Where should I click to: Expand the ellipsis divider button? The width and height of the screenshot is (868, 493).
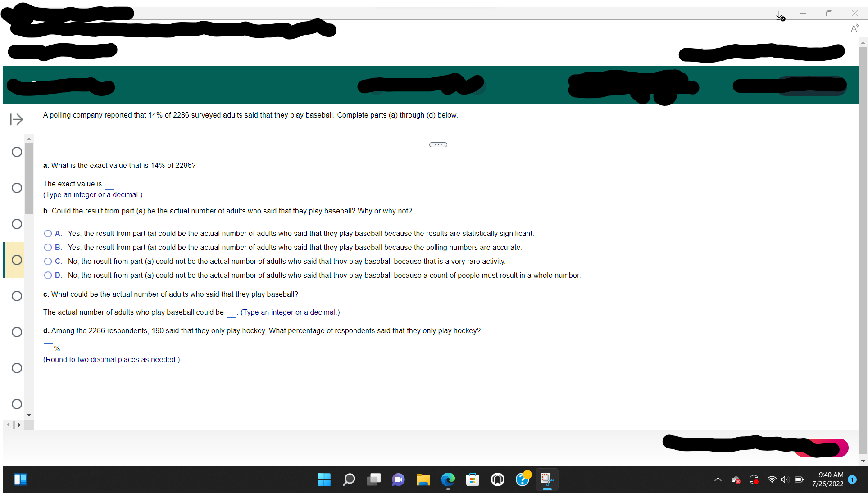tap(438, 145)
